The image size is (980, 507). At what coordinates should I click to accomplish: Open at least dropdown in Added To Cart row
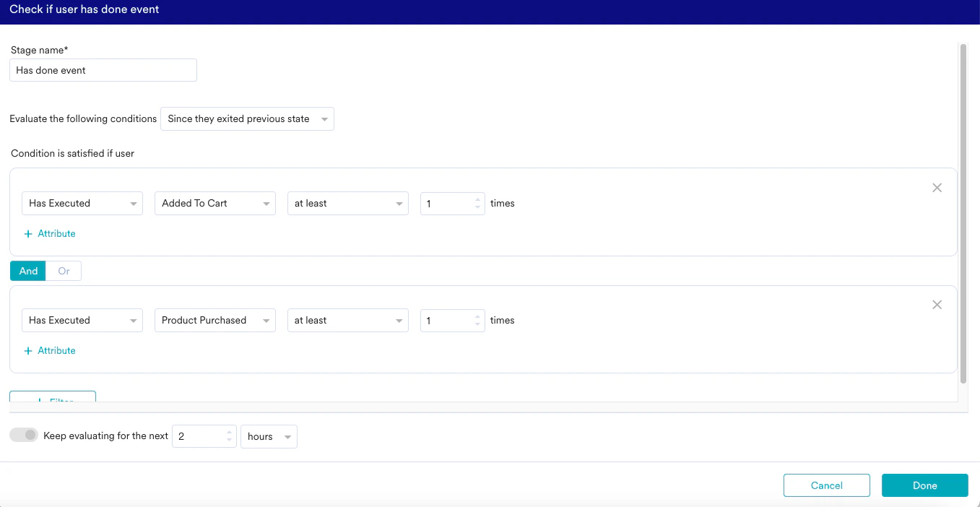tap(348, 204)
